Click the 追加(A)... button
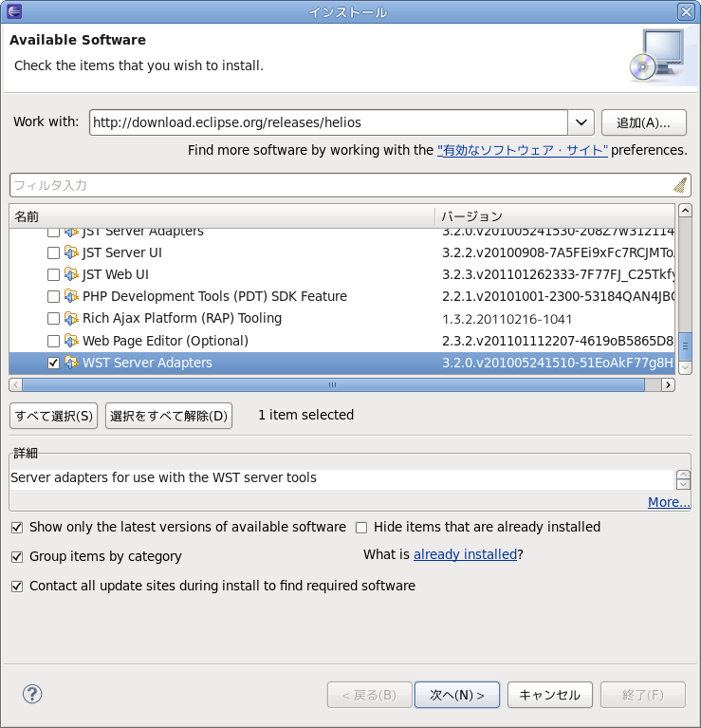Screen dimensions: 701x728 [x=643, y=122]
